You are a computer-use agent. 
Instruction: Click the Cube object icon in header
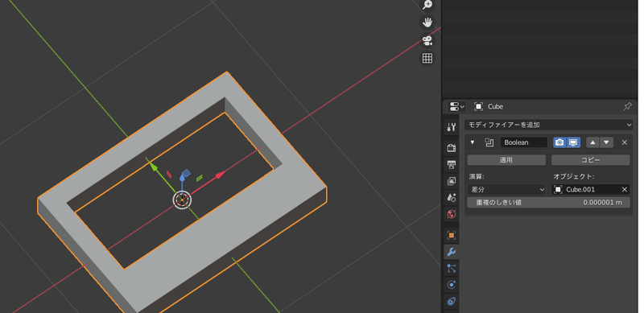478,107
